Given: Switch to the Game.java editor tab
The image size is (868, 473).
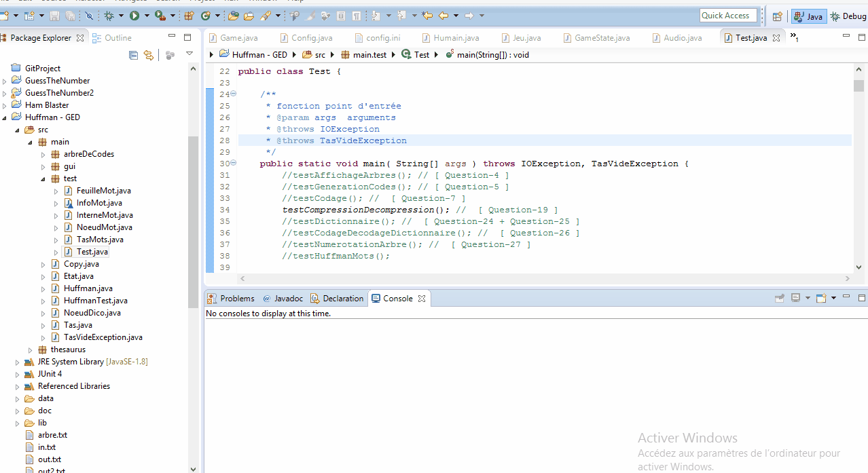Looking at the screenshot, I should click(x=234, y=38).
